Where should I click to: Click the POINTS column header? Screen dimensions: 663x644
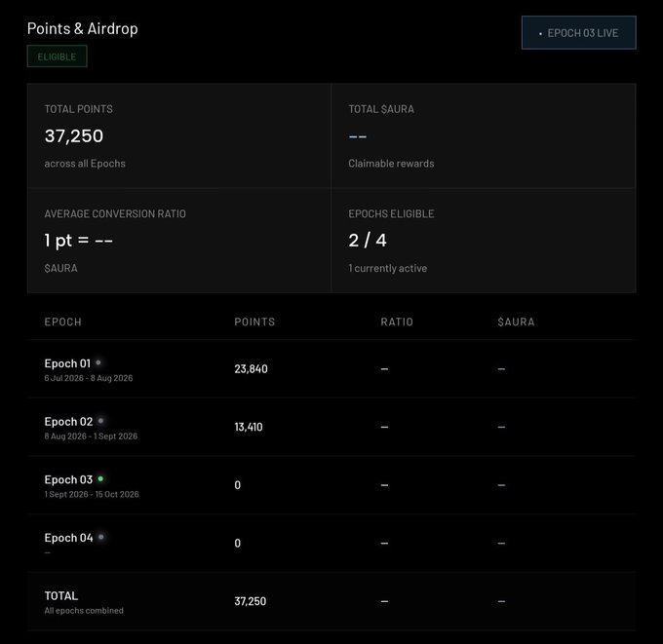coord(254,322)
